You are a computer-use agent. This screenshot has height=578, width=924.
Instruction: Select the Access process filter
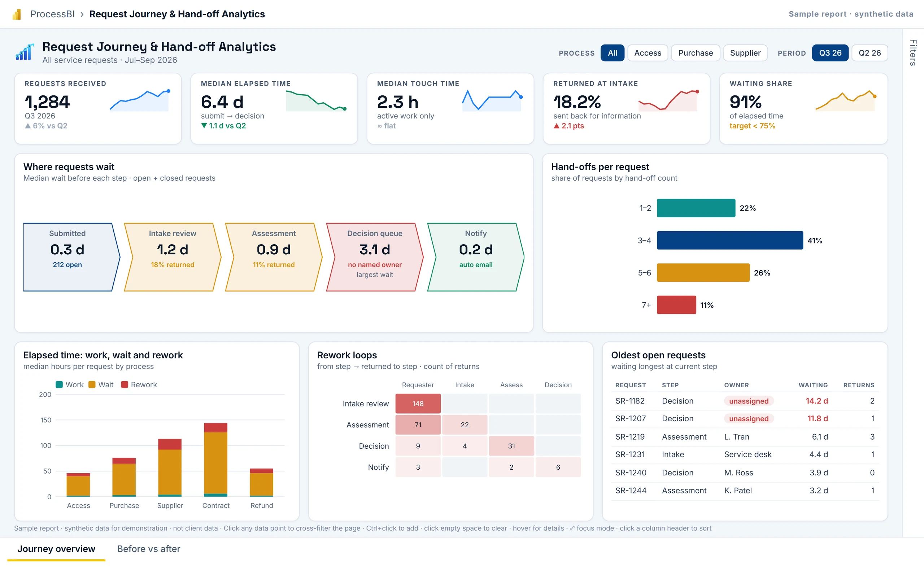pos(648,53)
